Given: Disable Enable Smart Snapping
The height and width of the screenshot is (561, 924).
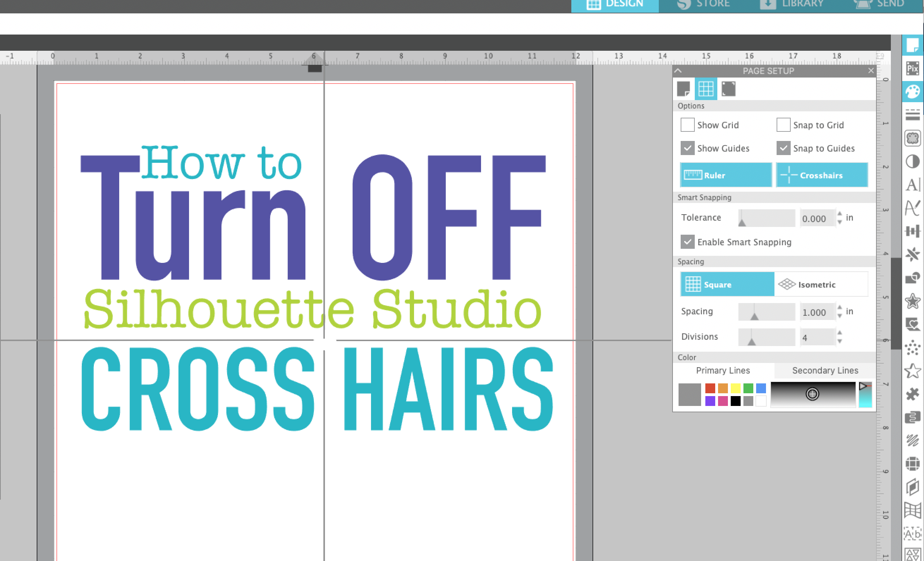Looking at the screenshot, I should coord(687,242).
